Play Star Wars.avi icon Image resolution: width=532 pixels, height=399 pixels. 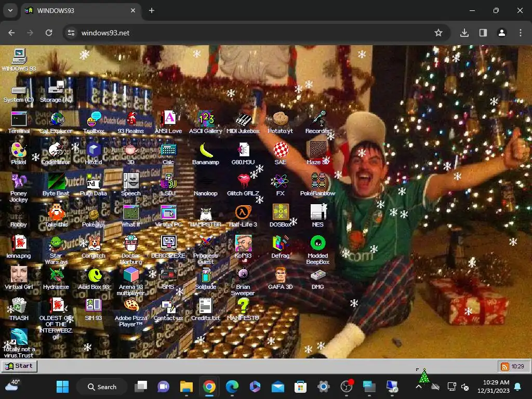(x=56, y=250)
